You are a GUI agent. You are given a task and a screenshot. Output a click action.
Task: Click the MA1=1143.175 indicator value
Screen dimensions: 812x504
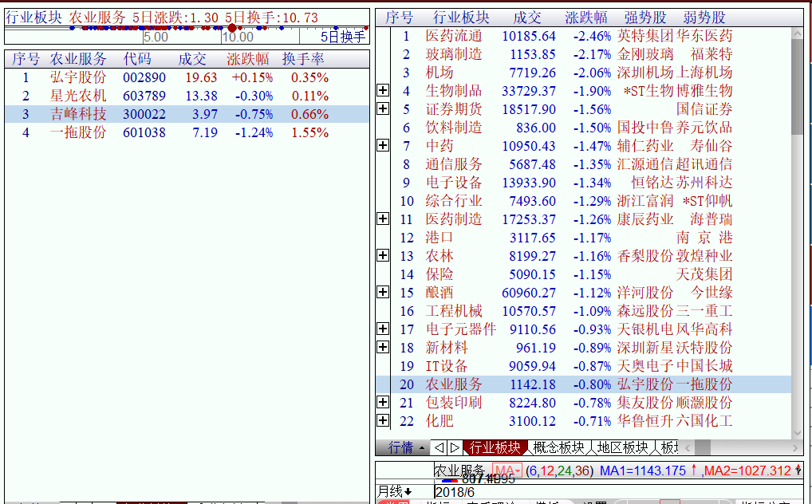(643, 471)
